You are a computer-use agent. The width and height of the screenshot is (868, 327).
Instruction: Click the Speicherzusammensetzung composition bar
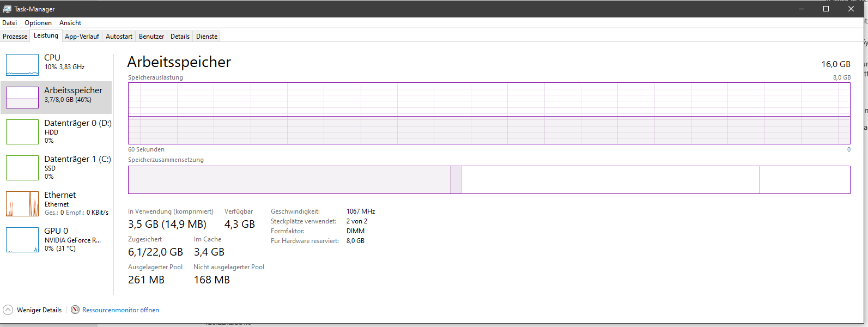point(489,180)
